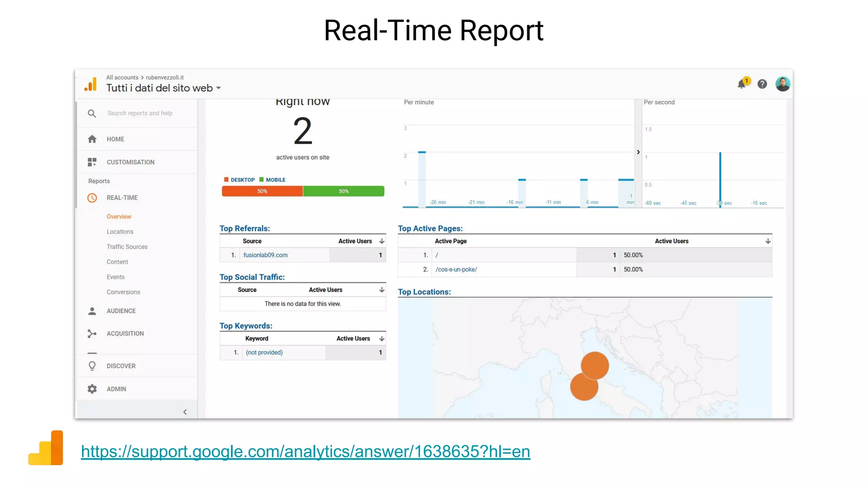Select the Traffic Sources real-time report
868x488 pixels.
(x=127, y=247)
